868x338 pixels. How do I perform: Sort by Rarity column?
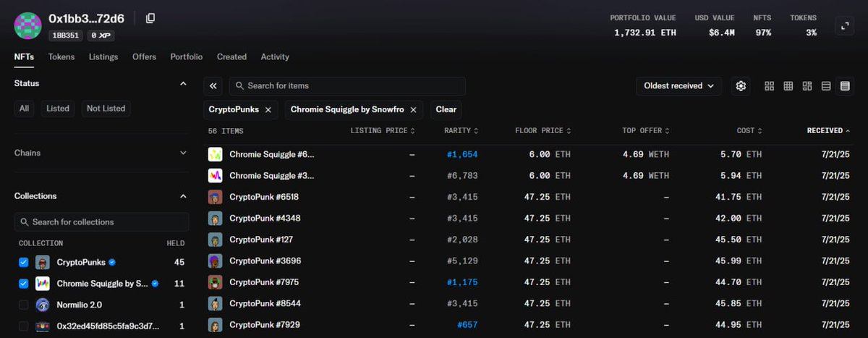coord(461,131)
